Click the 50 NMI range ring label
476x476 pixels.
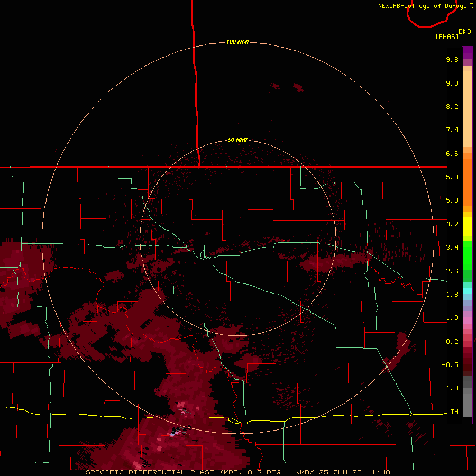tap(237, 140)
